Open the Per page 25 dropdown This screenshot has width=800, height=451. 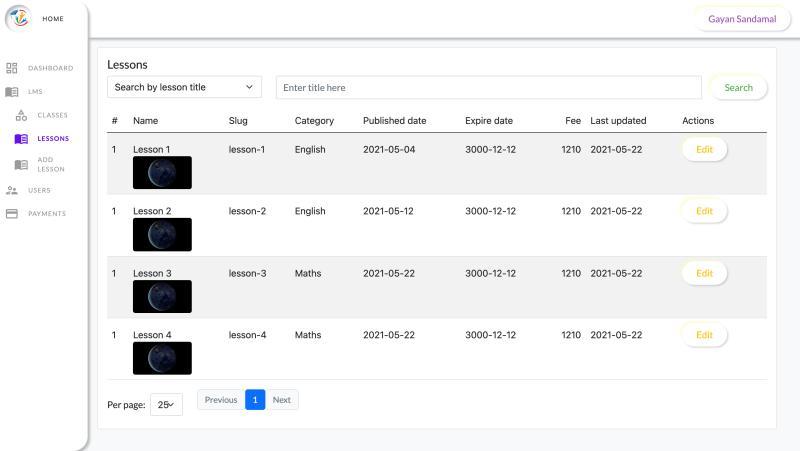166,404
